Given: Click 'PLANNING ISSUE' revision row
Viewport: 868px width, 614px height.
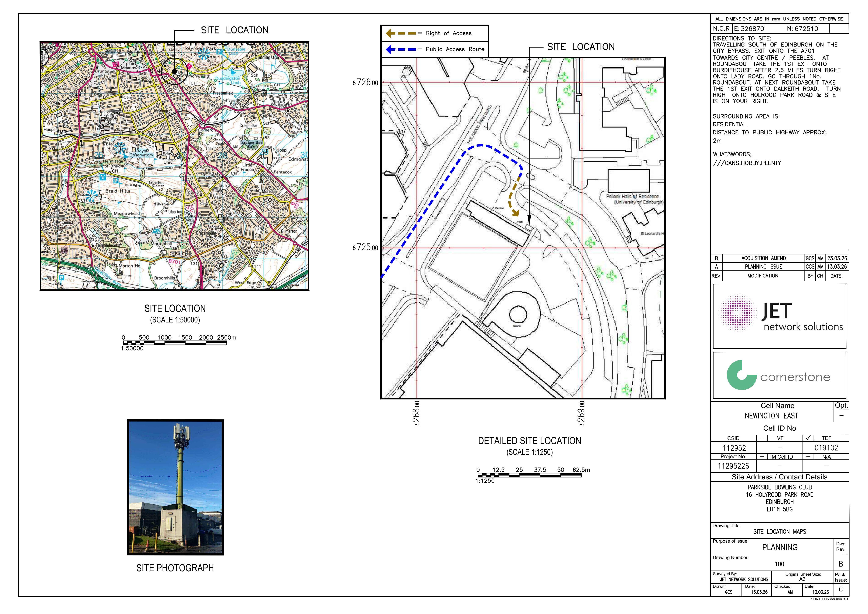Looking at the screenshot, I should [x=763, y=267].
